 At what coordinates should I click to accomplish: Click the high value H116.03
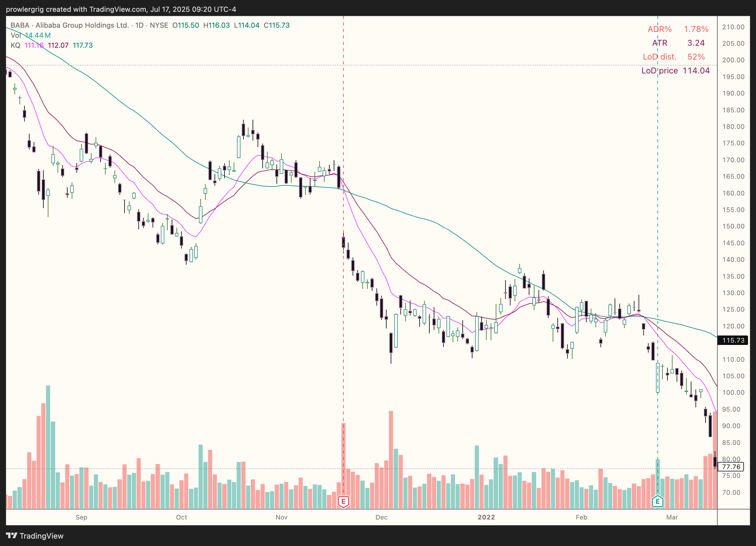click(x=217, y=25)
